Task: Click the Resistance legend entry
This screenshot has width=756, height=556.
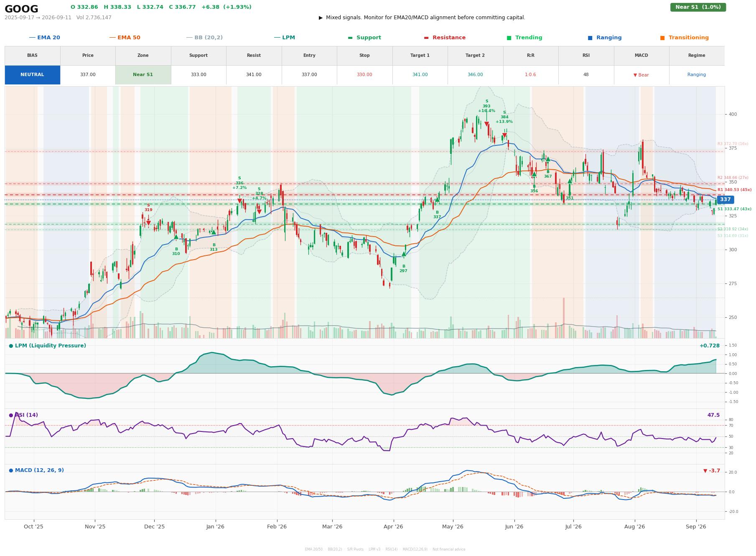Action: [x=445, y=38]
